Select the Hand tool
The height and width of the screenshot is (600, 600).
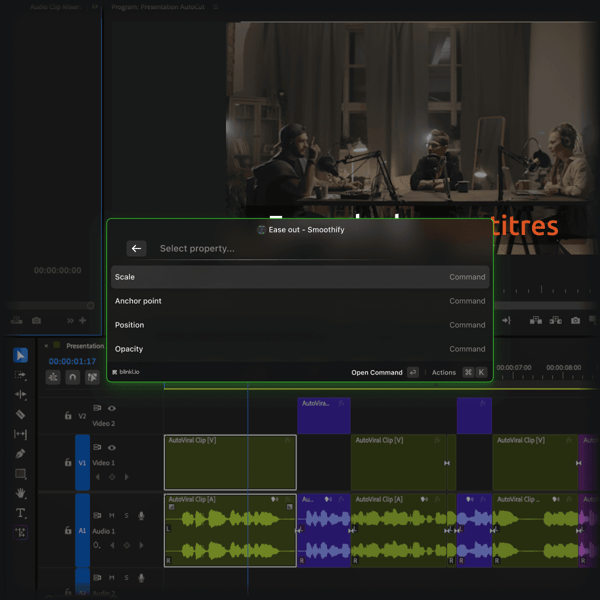point(21,493)
